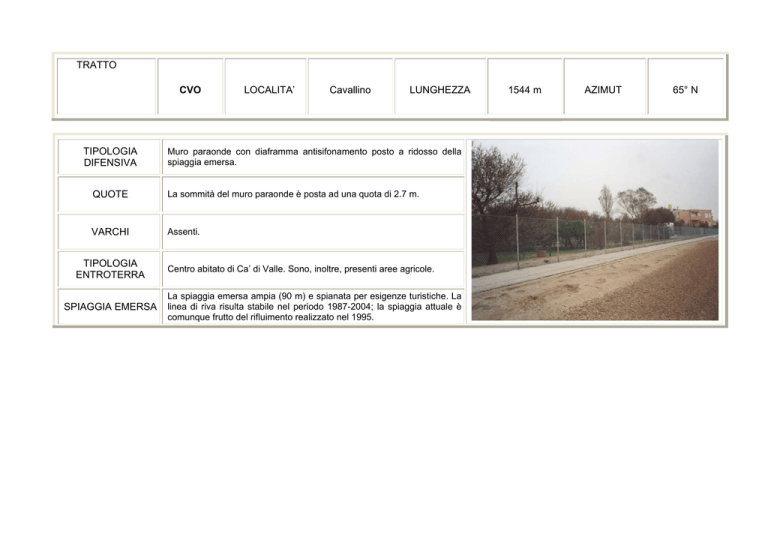The image size is (768, 543).
Task: Click the TIPOLOGIA ENTROTERRA row label
Action: pyautogui.click(x=109, y=269)
